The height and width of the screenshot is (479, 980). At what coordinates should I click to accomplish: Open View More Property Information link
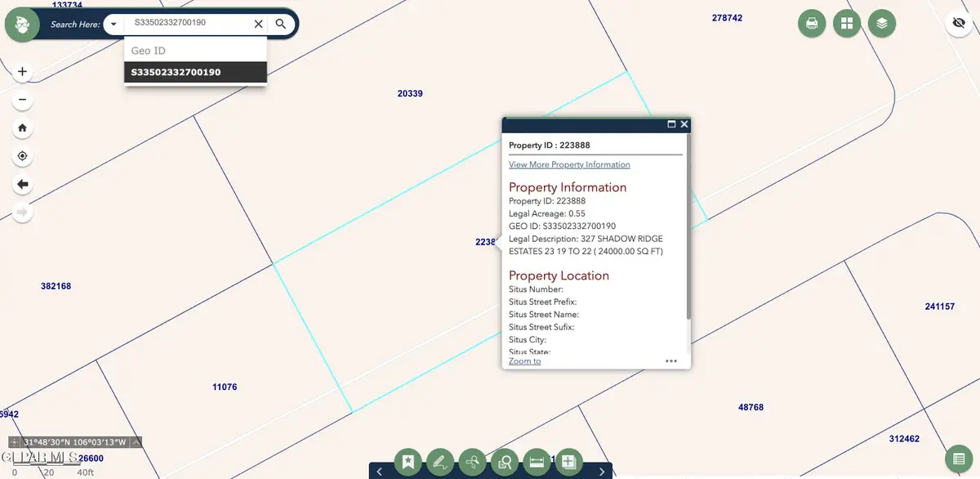click(x=569, y=164)
